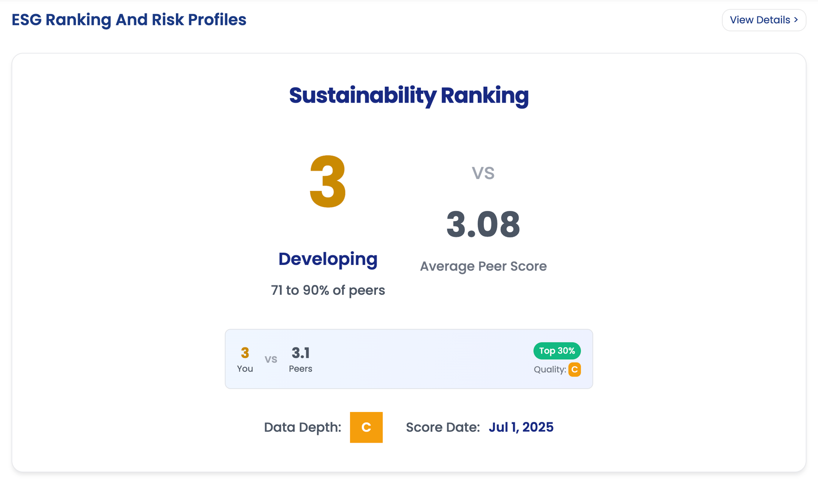Click the small gold You score 3

(245, 353)
